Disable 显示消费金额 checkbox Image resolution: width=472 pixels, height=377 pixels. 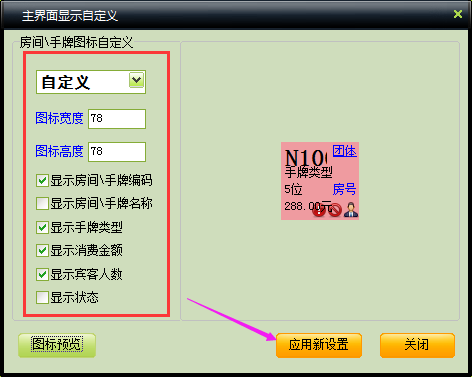[x=42, y=250]
